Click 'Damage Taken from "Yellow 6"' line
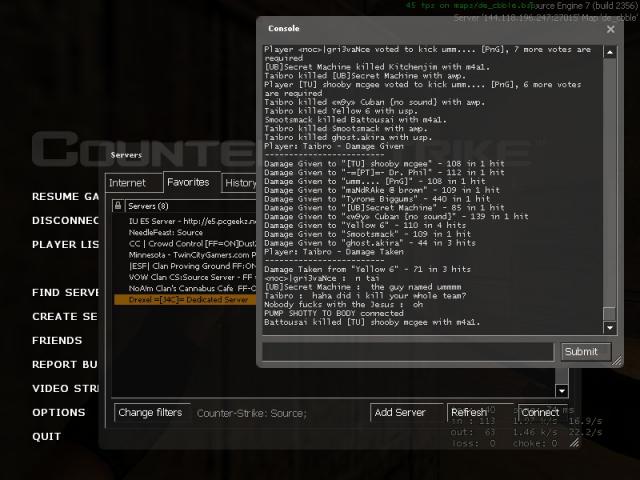Viewport: 640px width, 480px height. point(367,269)
